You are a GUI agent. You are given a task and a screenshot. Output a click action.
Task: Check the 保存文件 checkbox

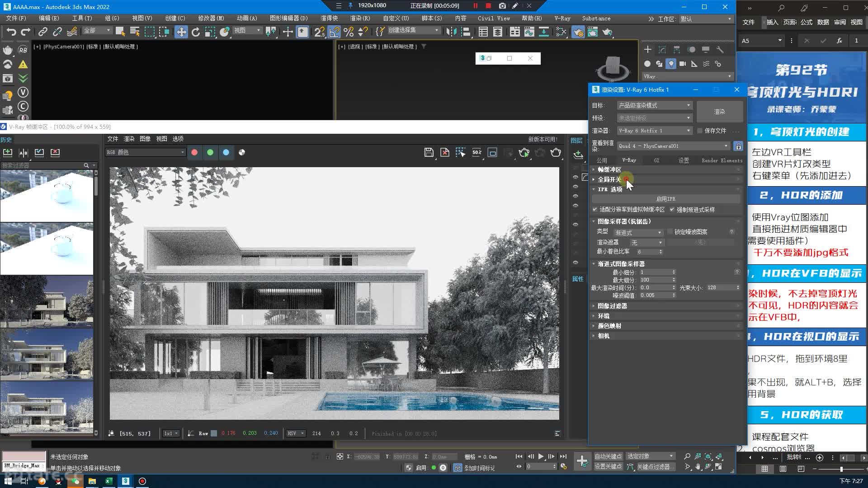(x=700, y=131)
